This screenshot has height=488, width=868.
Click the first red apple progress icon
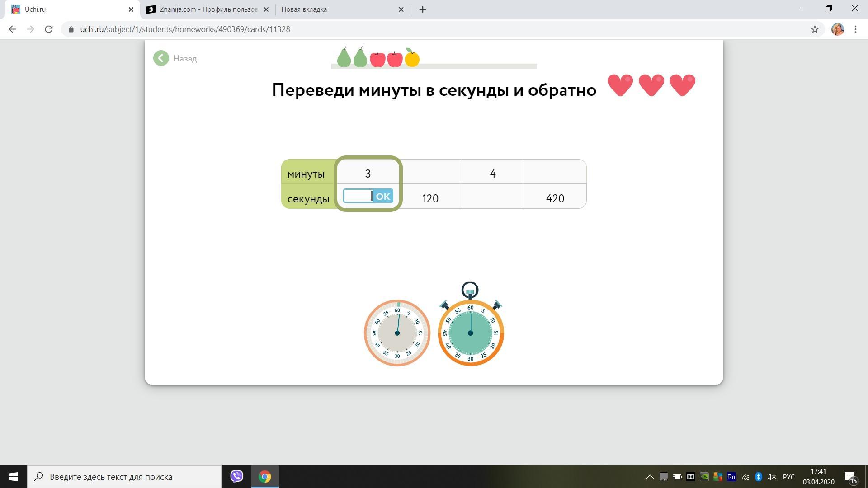pyautogui.click(x=377, y=59)
